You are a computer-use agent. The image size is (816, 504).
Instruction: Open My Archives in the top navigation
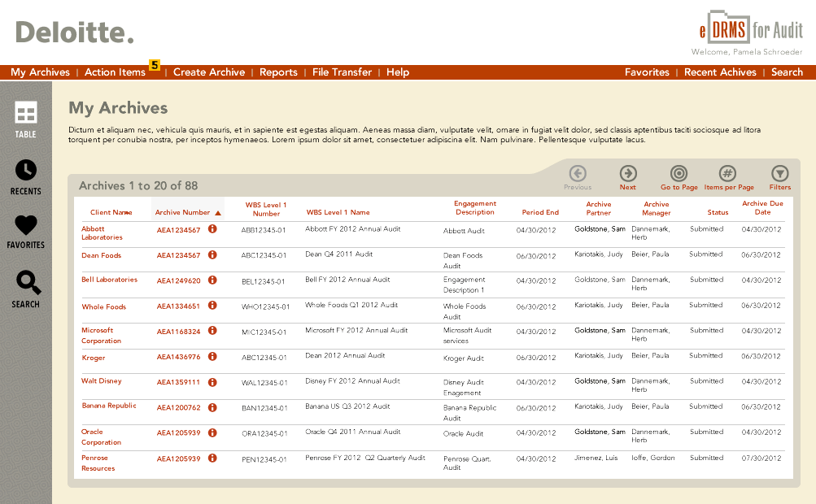40,72
